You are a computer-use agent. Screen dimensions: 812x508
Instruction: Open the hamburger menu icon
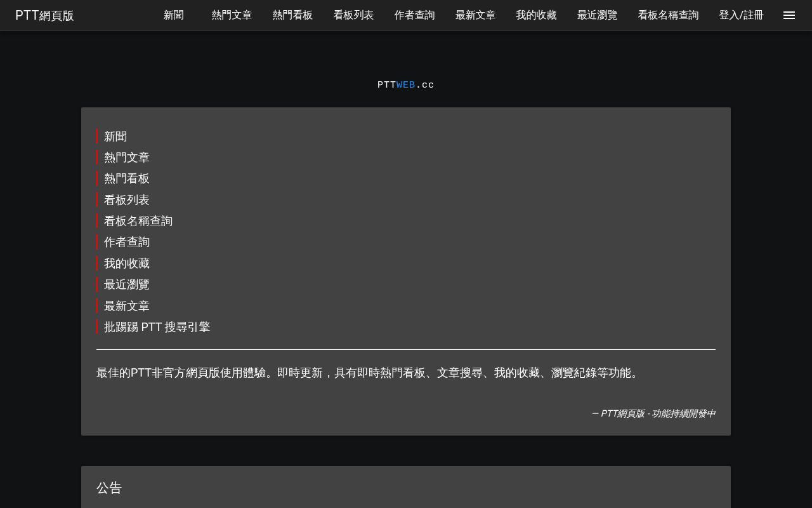point(789,15)
